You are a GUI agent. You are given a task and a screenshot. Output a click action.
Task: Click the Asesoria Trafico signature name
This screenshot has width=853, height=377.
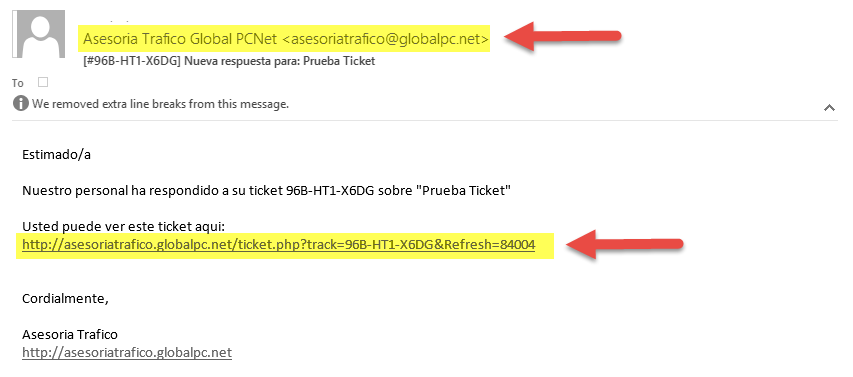(70, 334)
